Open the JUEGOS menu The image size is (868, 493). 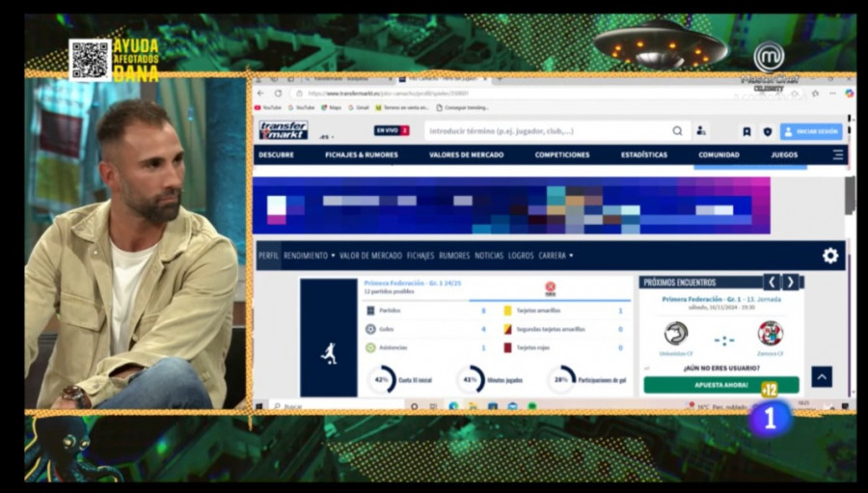pos(784,155)
